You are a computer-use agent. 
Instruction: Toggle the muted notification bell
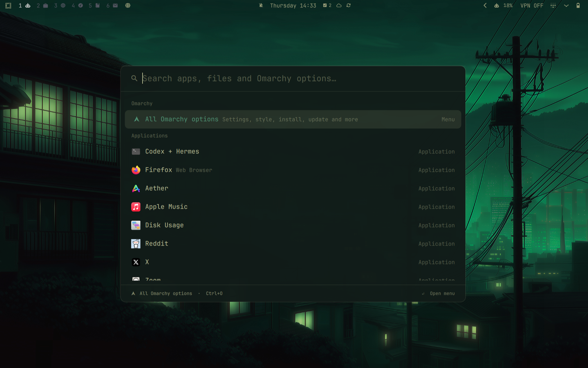click(x=261, y=6)
